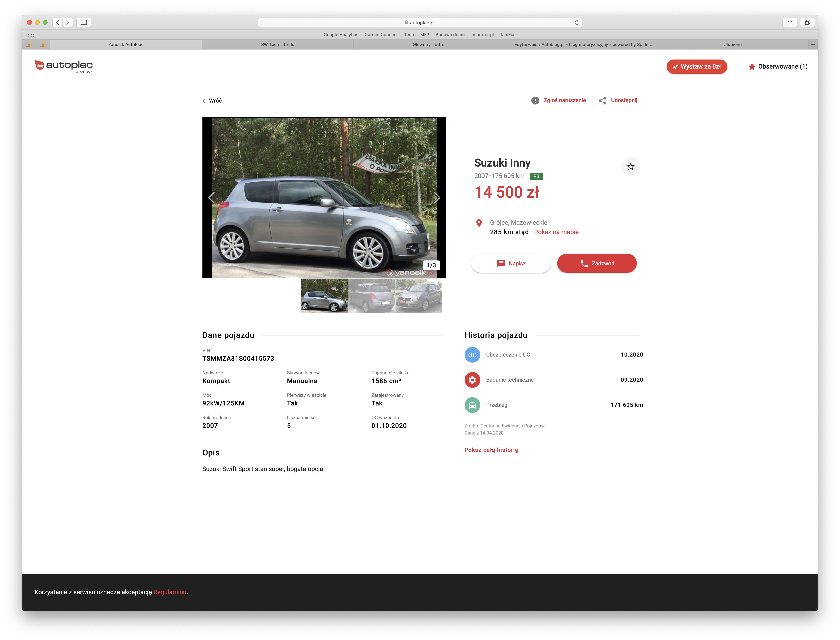Switch to Edytuj wpis Autoblog.pl tab
The width and height of the screenshot is (840, 640).
581,45
